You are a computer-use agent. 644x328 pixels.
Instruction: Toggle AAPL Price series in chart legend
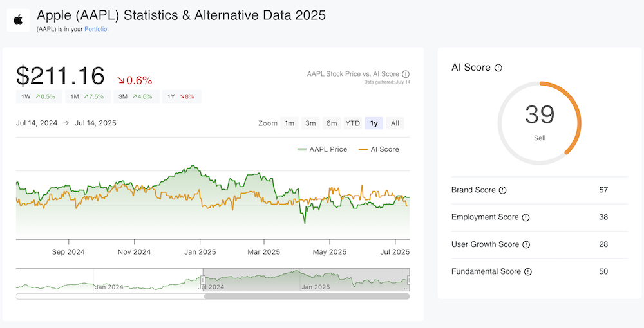tap(322, 149)
